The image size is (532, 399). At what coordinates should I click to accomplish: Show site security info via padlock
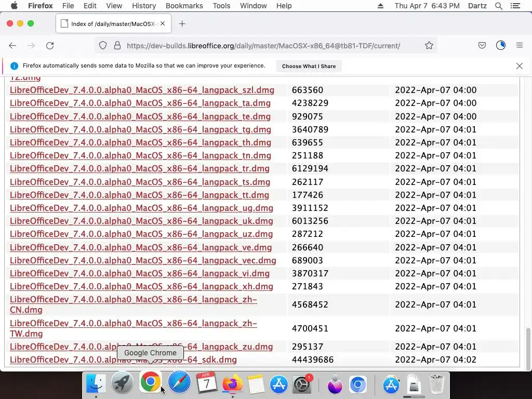click(x=117, y=46)
